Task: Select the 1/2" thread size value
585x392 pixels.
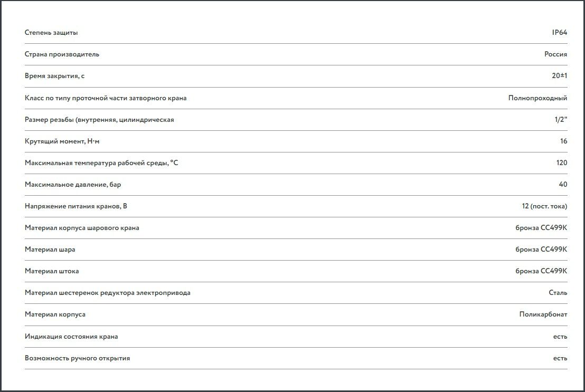Action: coord(561,120)
